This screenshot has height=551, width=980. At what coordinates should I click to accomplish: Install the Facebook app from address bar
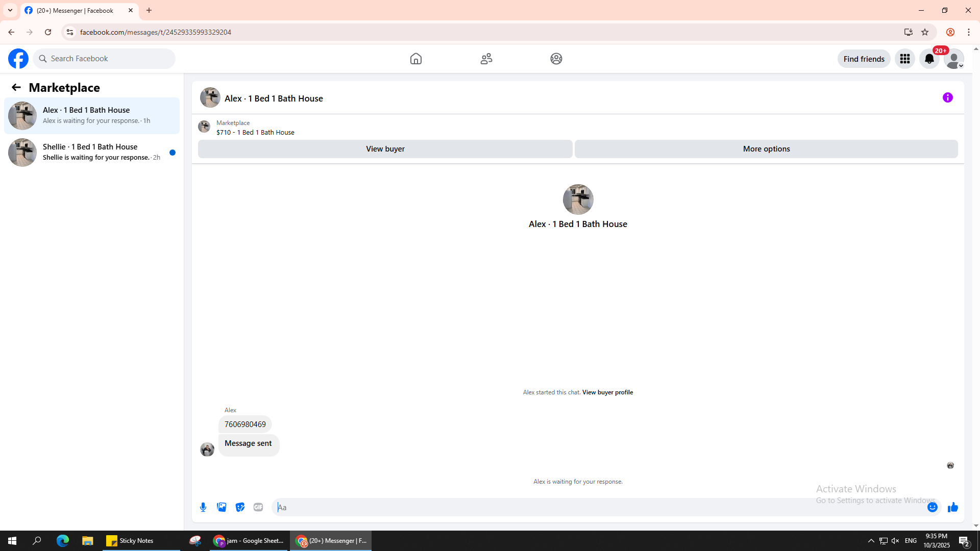click(x=909, y=32)
